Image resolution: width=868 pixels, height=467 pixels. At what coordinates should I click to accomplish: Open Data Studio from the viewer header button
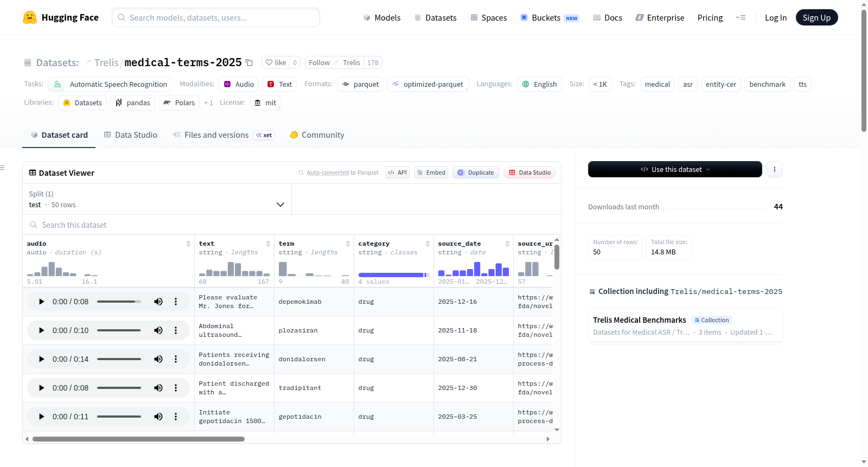tap(529, 172)
